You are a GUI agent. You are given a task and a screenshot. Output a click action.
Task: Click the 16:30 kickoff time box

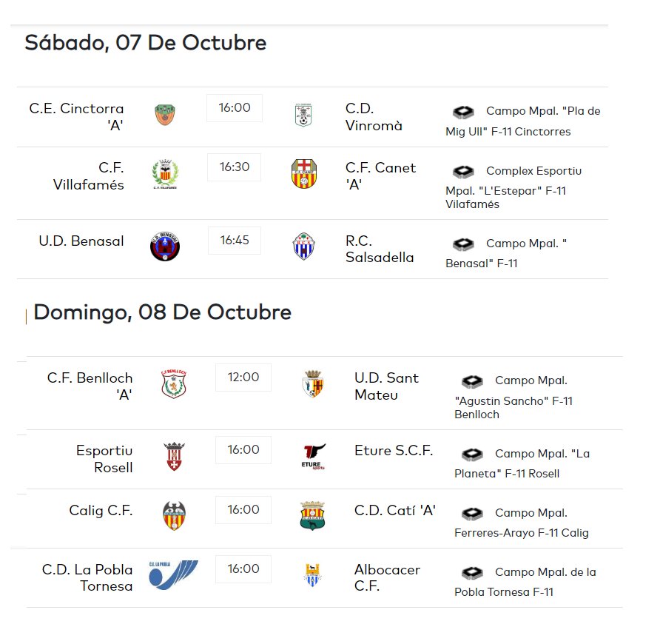[x=234, y=167]
